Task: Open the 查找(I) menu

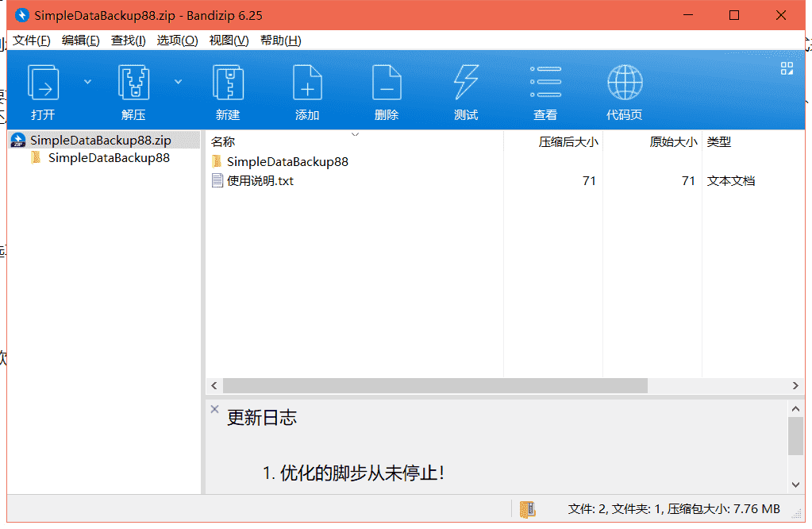Action: click(128, 41)
